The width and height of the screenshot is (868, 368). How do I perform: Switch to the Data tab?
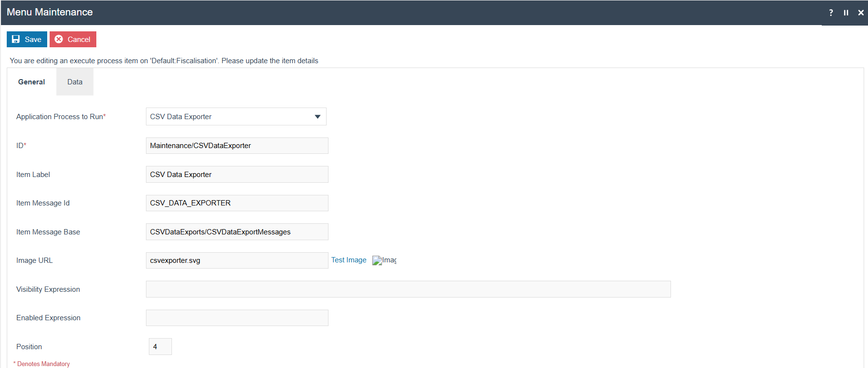click(75, 82)
